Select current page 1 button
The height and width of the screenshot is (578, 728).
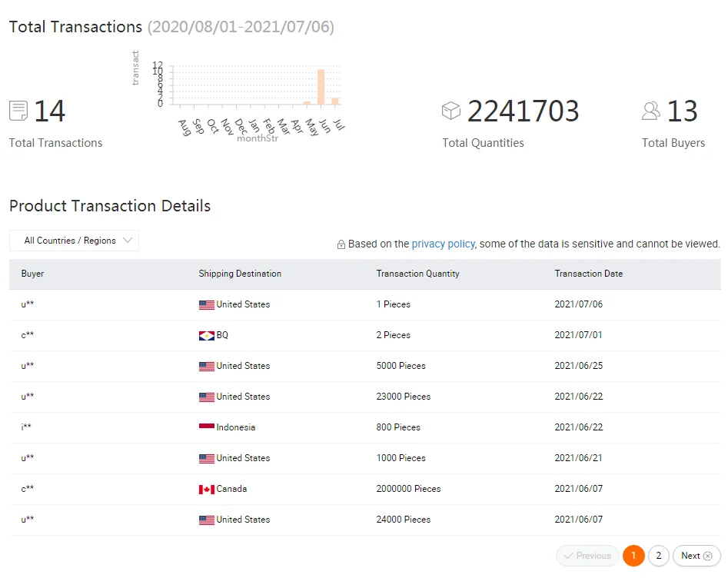tap(633, 556)
